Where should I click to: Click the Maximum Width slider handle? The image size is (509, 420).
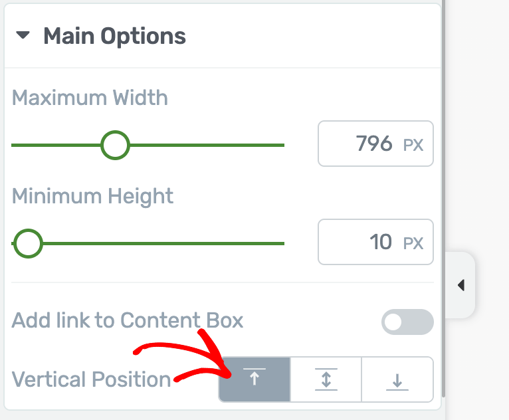pyautogui.click(x=115, y=145)
